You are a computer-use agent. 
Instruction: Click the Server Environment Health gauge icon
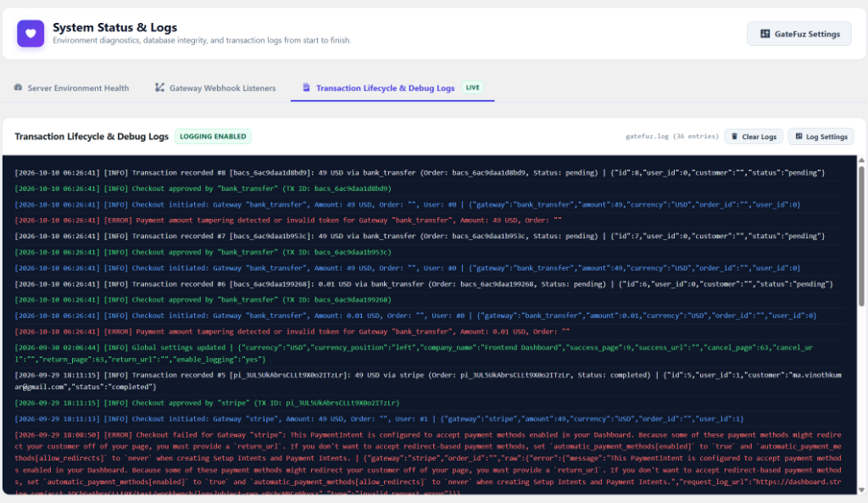[19, 87]
